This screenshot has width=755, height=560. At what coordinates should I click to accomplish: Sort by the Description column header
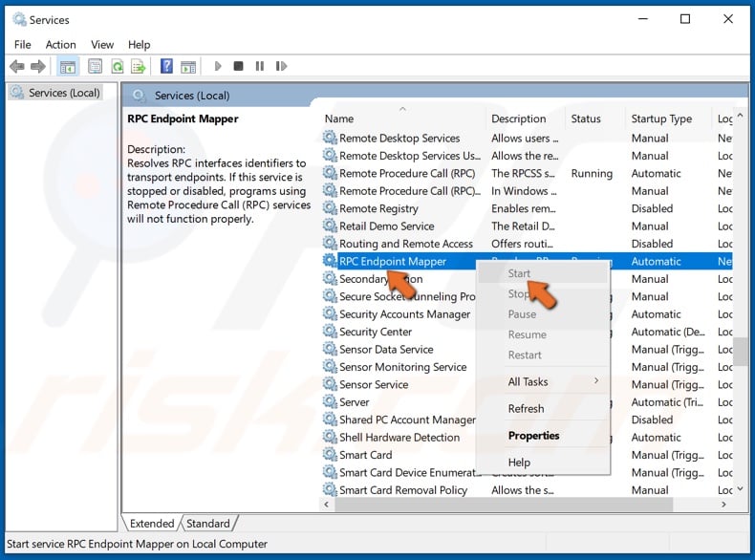[x=526, y=118]
